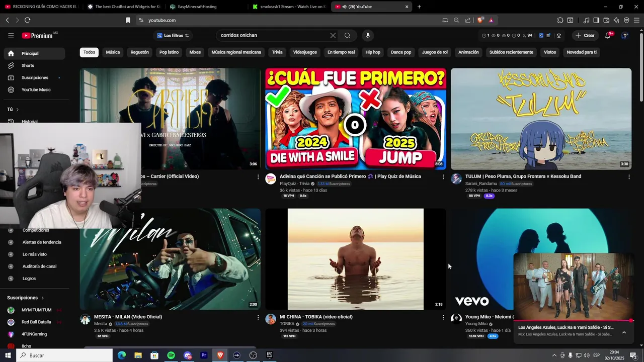Go back in browser history
644x362 pixels.
point(7,20)
